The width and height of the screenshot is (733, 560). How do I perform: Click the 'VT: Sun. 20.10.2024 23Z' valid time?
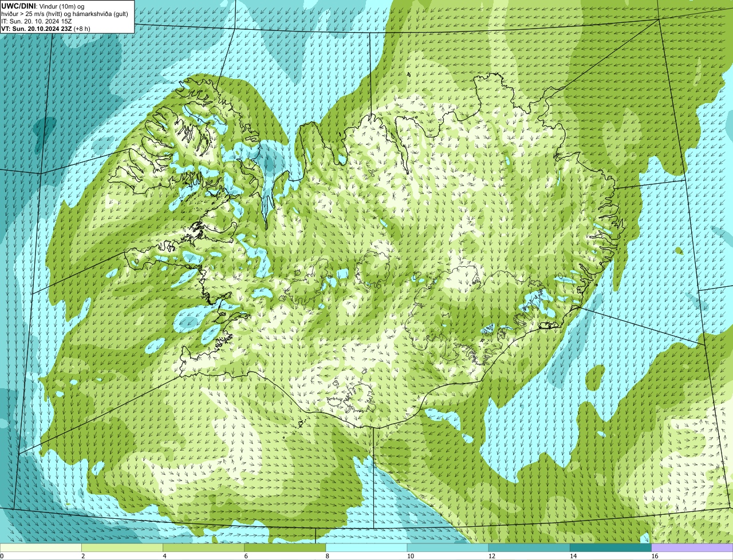point(37,29)
